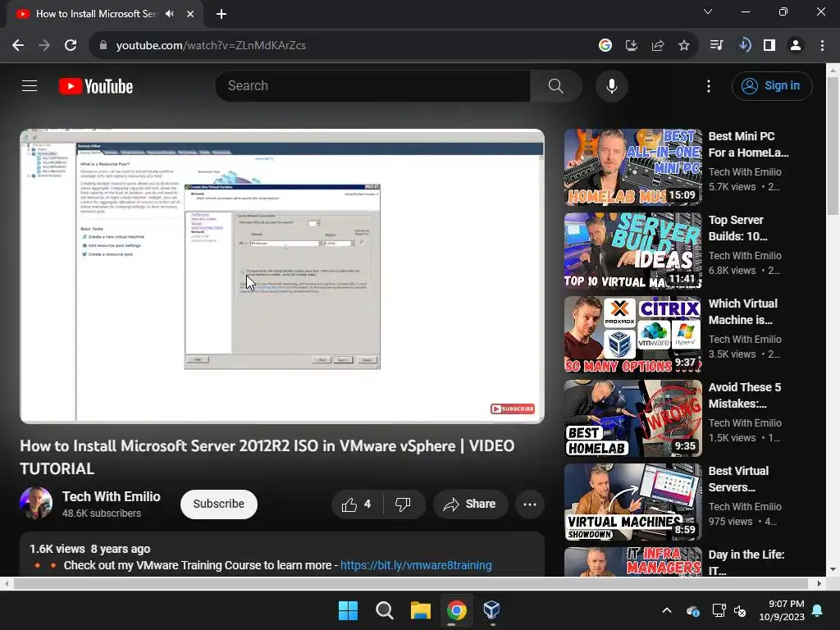Image resolution: width=840 pixels, height=630 pixels.
Task: Open more actions ellipsis under video
Action: (530, 504)
